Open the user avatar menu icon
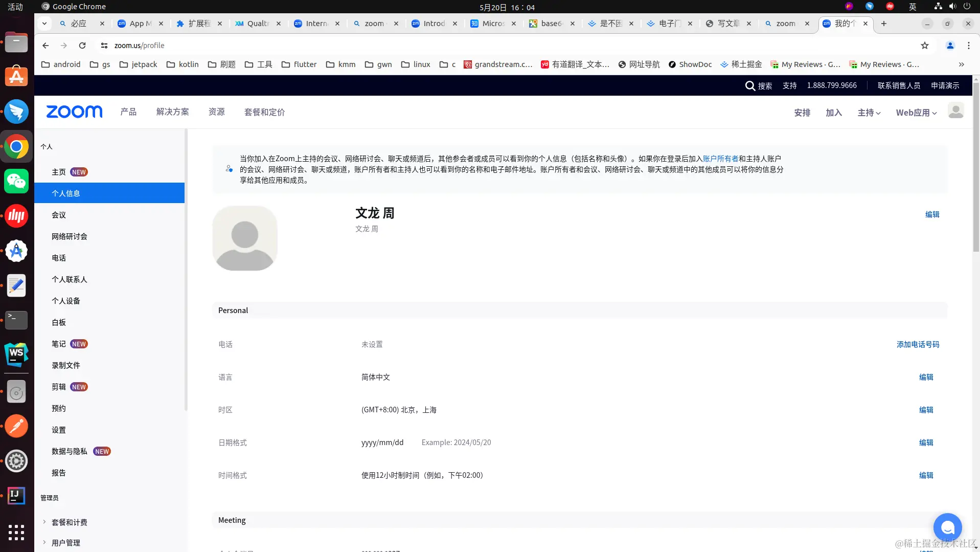The width and height of the screenshot is (980, 552). tap(955, 111)
